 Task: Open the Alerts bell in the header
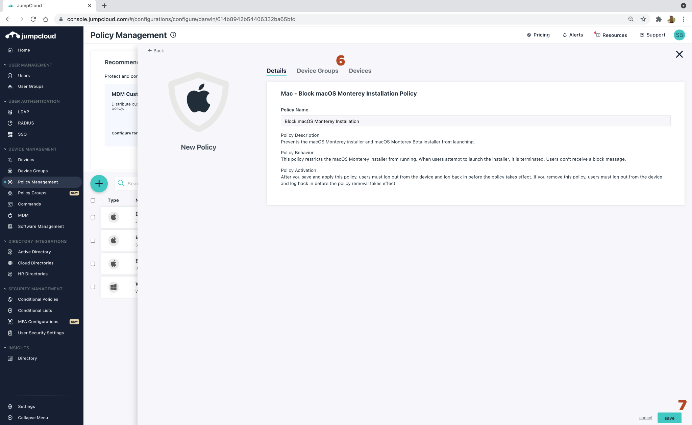[x=572, y=35]
